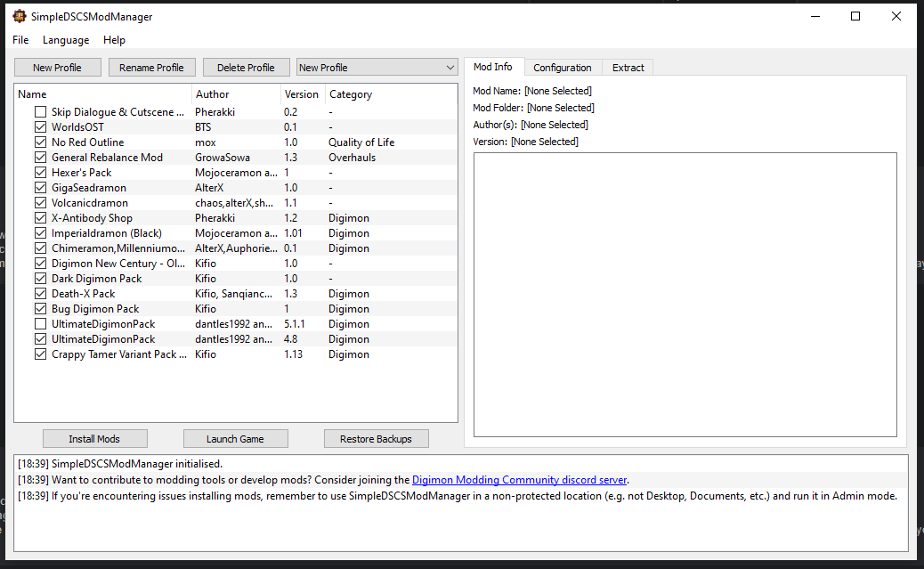Image resolution: width=924 pixels, height=569 pixels.
Task: Uncheck the Bug Digimon Pack checkbox
Action: (x=40, y=308)
